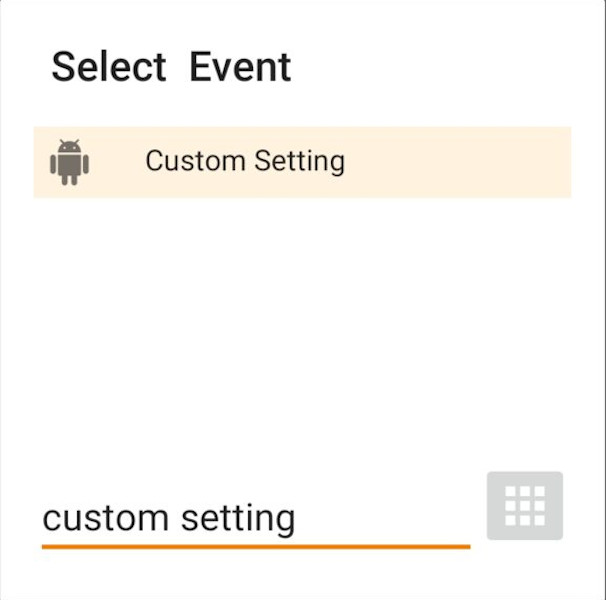Show event categories via the grid icon
The image size is (606, 600).
pos(524,506)
